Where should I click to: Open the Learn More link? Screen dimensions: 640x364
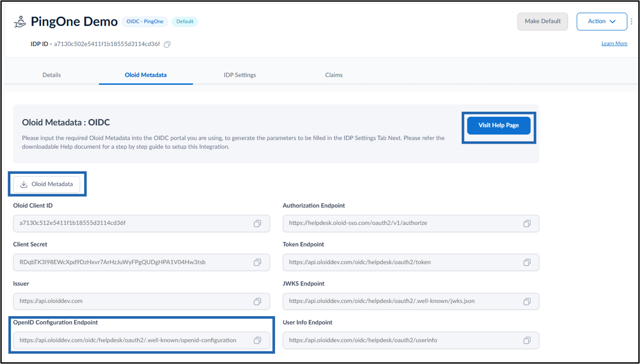pyautogui.click(x=614, y=44)
